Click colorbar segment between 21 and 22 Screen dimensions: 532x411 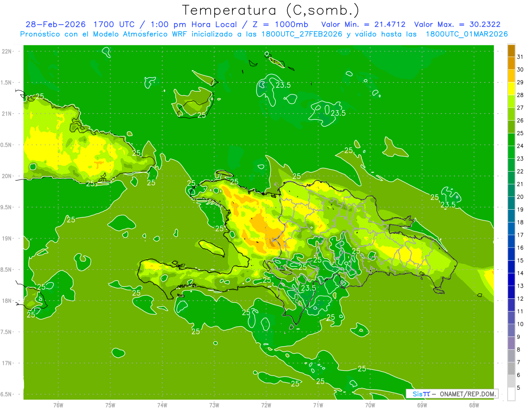click(x=511, y=177)
